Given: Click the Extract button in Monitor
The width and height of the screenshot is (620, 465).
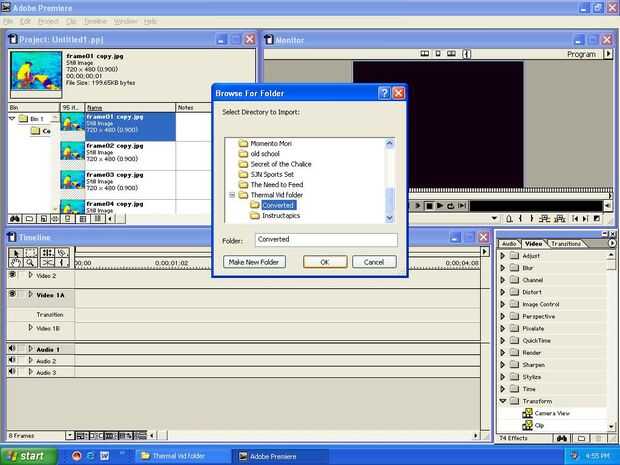Looking at the screenshot, I should (x=560, y=218).
